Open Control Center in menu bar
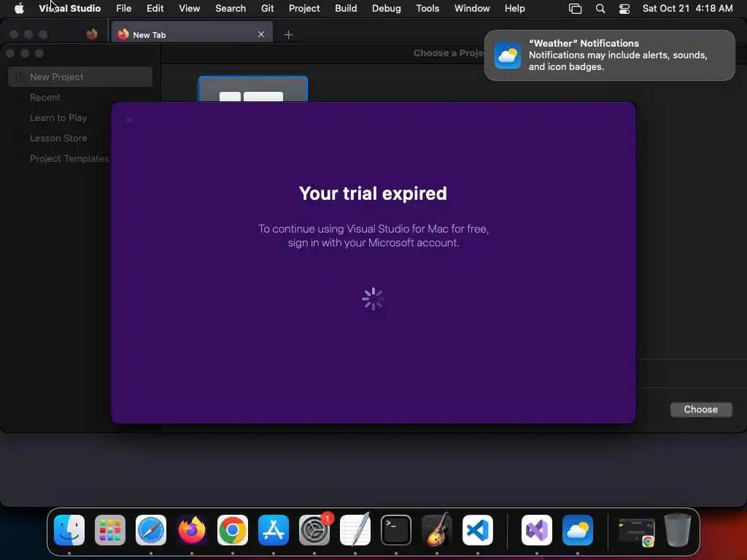This screenshot has height=560, width=747. pos(624,8)
